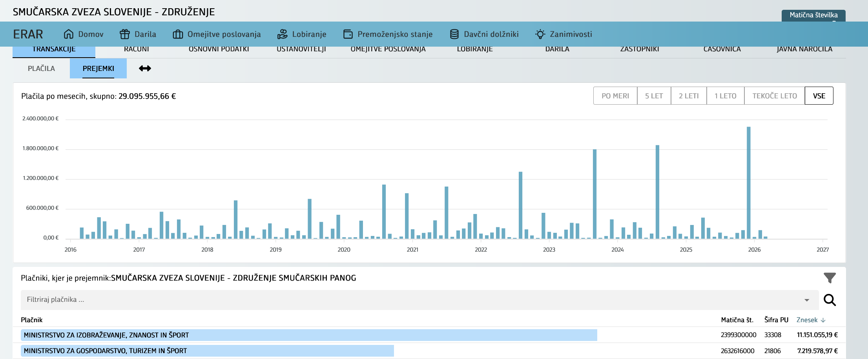Screen dimensions: 868x359
Task: Click the Domov house icon
Action: (69, 34)
